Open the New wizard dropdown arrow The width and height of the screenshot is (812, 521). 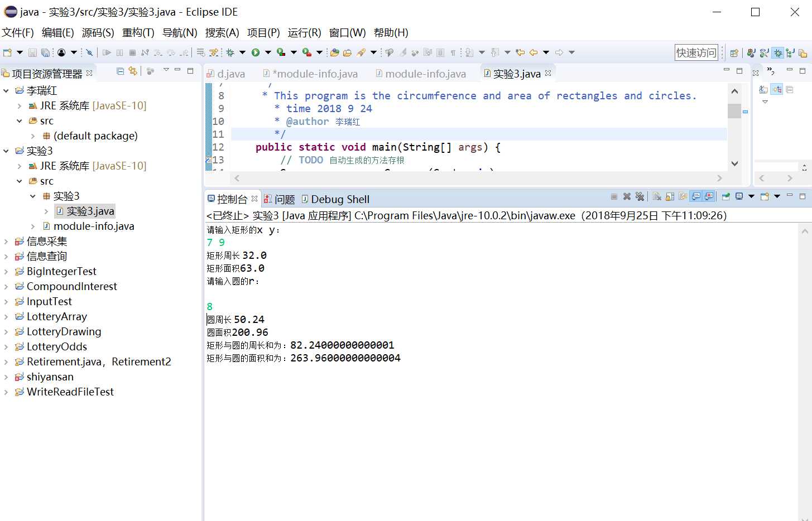20,52
